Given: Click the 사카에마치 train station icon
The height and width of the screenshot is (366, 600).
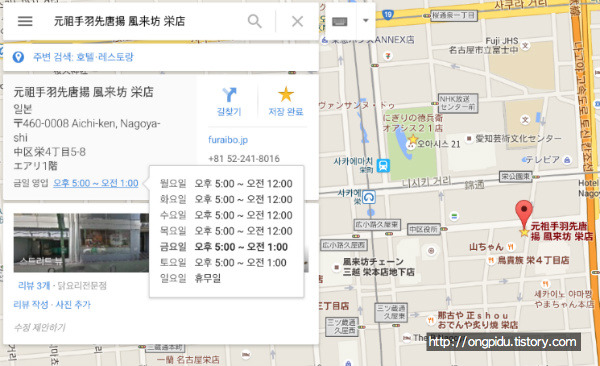Looking at the screenshot, I should (383, 166).
